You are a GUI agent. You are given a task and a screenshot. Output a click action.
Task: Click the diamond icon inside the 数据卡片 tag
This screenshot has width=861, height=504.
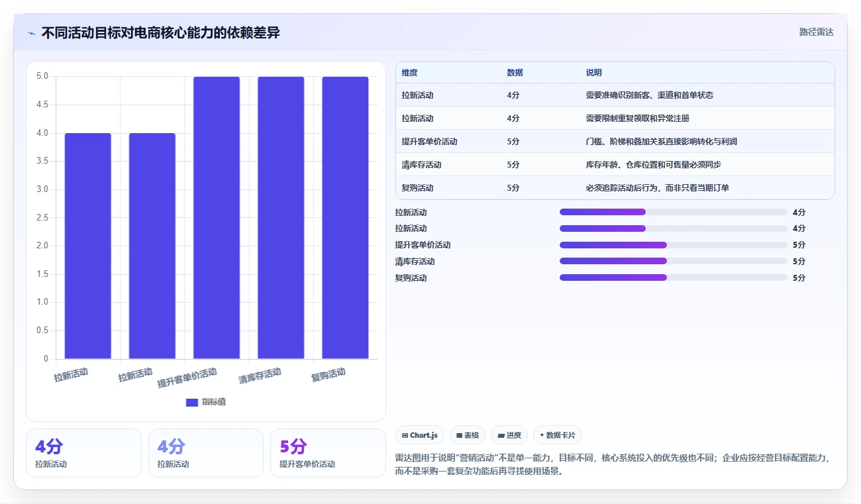click(x=542, y=435)
